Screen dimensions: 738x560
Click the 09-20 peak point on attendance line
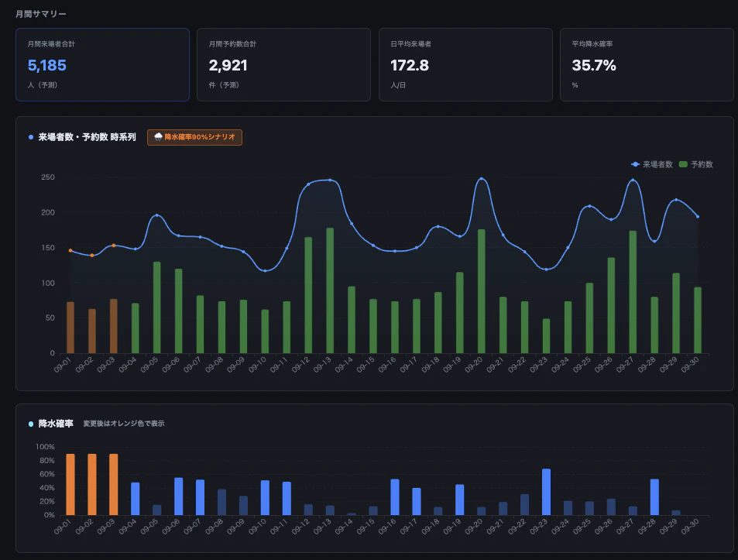click(x=482, y=179)
